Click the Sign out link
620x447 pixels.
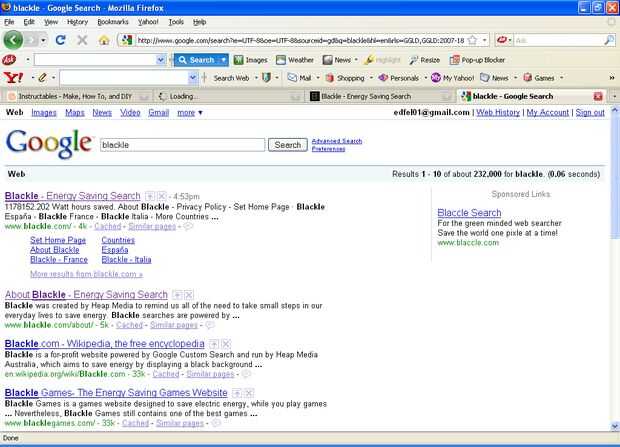(590, 113)
